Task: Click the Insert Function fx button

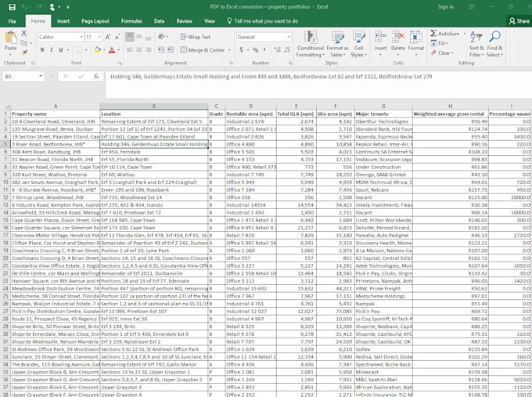Action: point(96,77)
